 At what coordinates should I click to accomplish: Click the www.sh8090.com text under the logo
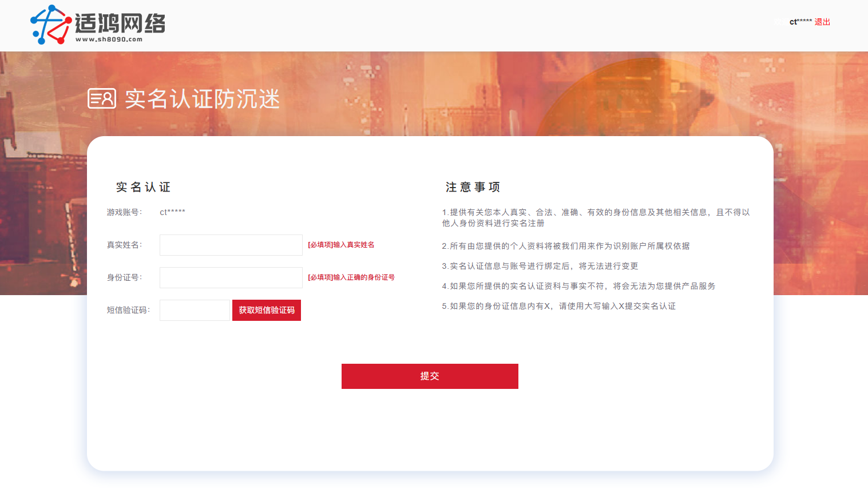click(109, 39)
